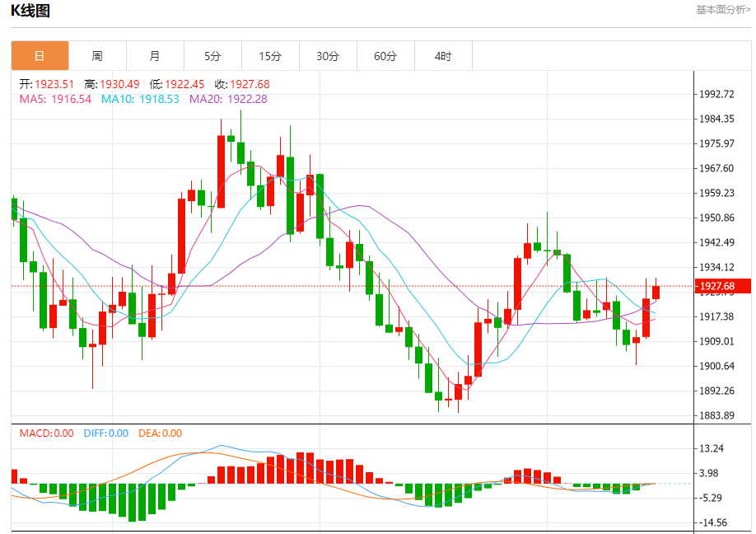The width and height of the screenshot is (756, 534).
Task: Click the latest red candlestick on the chart
Action: click(656, 293)
